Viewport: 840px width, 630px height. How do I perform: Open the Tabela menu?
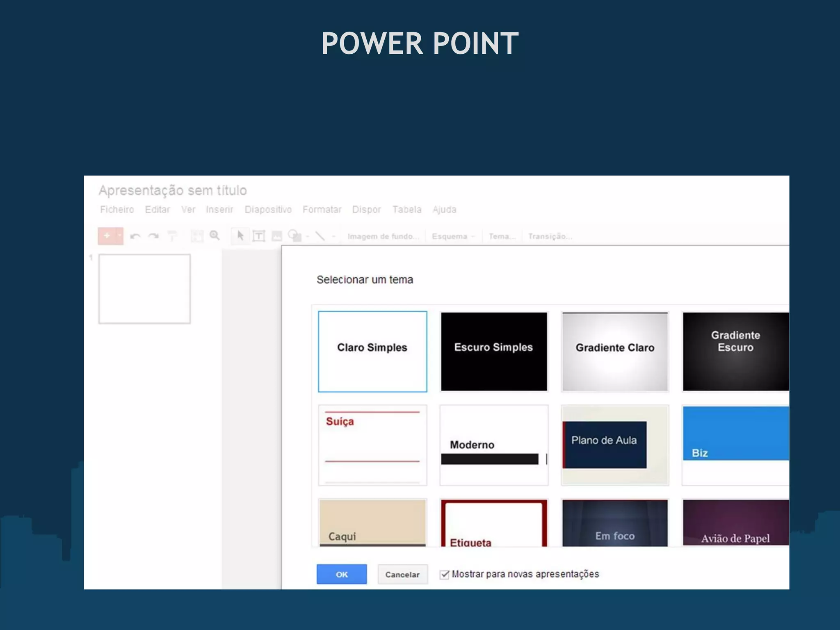coord(407,210)
